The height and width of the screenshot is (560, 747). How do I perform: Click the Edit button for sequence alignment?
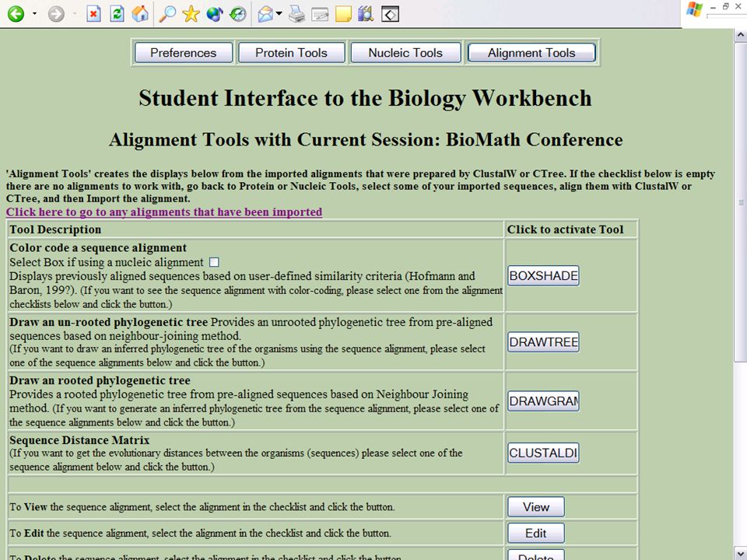[x=536, y=533]
